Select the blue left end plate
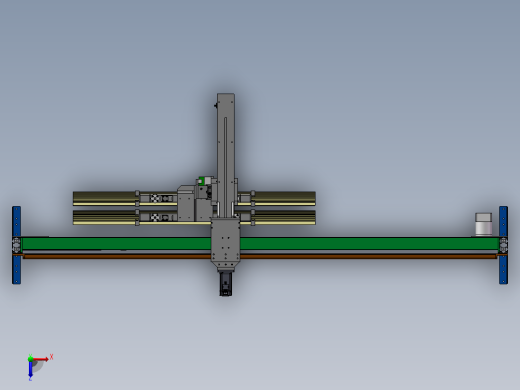520x390 pixels. [16, 245]
